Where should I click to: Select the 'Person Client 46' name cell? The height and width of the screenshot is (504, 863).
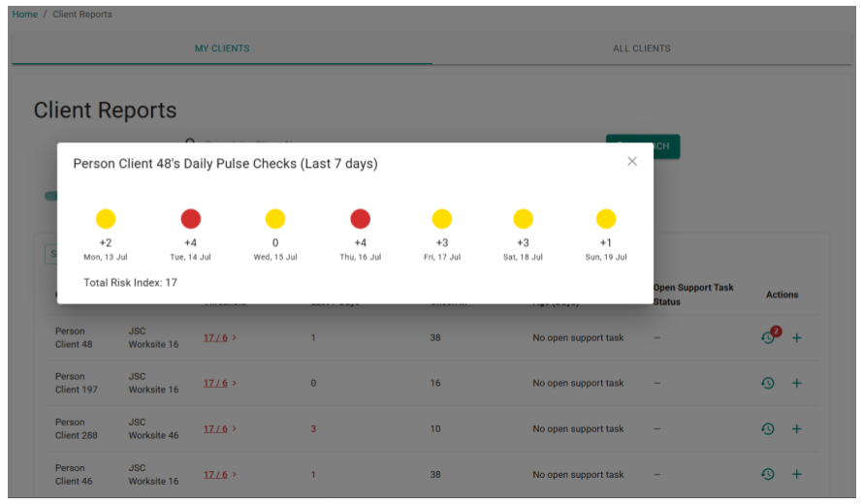coord(74,474)
